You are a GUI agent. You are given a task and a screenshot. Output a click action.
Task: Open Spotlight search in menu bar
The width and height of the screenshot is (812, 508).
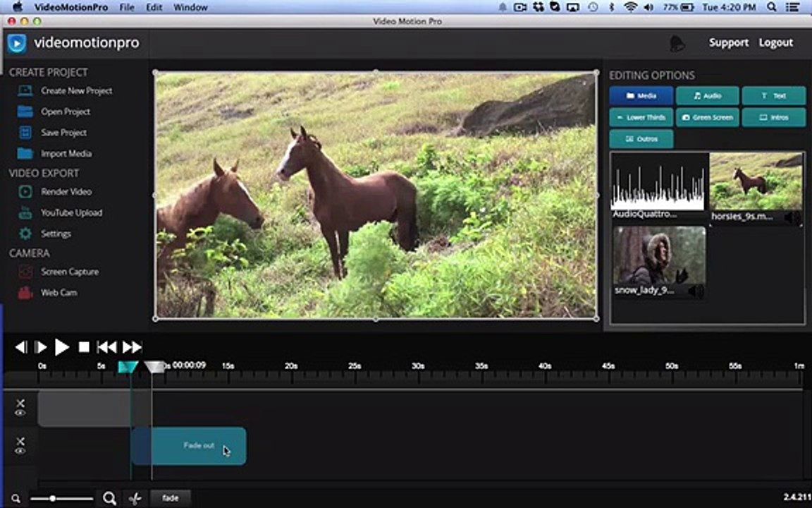(x=772, y=7)
